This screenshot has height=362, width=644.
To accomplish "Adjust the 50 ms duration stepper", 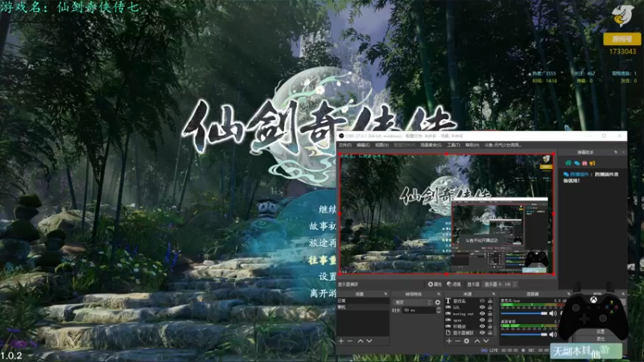I will point(438,311).
